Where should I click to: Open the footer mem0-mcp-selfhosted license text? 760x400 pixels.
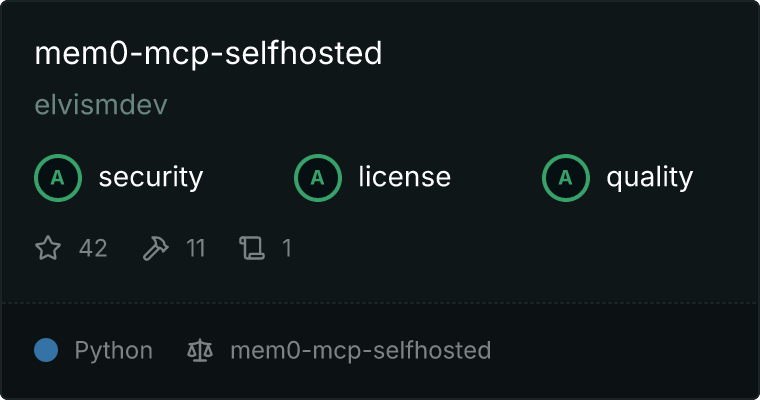[x=361, y=351]
